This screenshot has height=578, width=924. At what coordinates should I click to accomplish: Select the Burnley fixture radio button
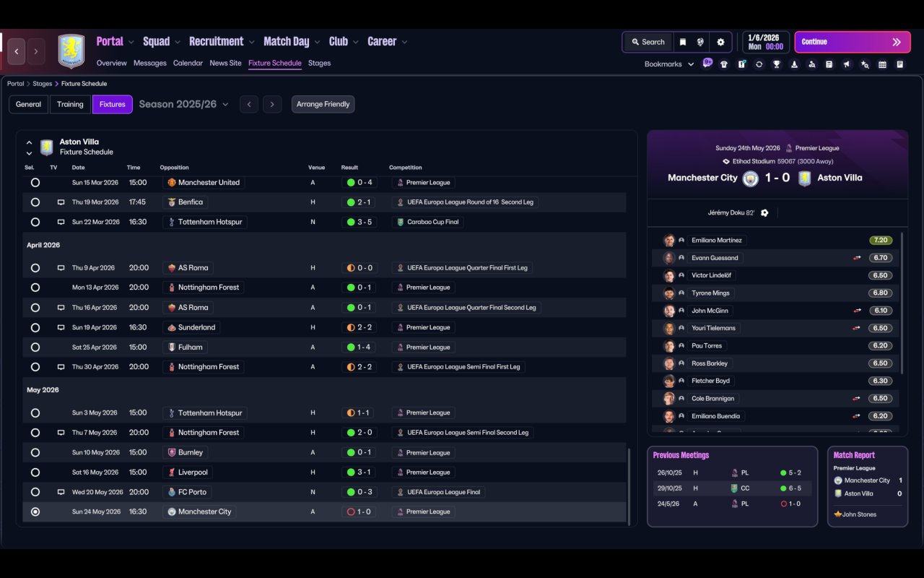tap(35, 453)
